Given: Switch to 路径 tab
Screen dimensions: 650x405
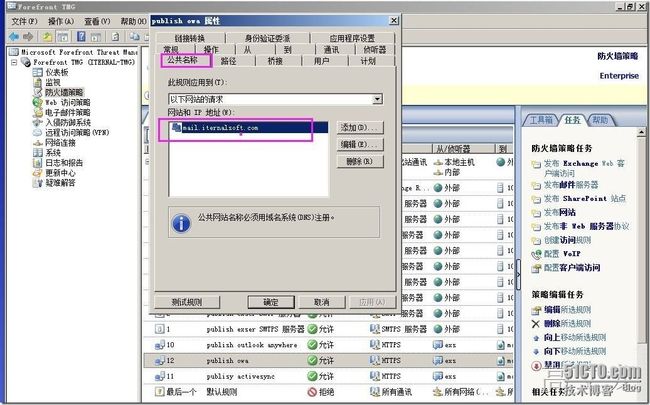Looking at the screenshot, I should (x=228, y=61).
